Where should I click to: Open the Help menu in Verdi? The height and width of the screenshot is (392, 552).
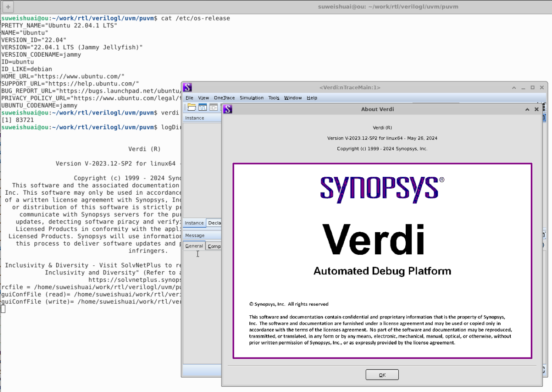tap(312, 98)
